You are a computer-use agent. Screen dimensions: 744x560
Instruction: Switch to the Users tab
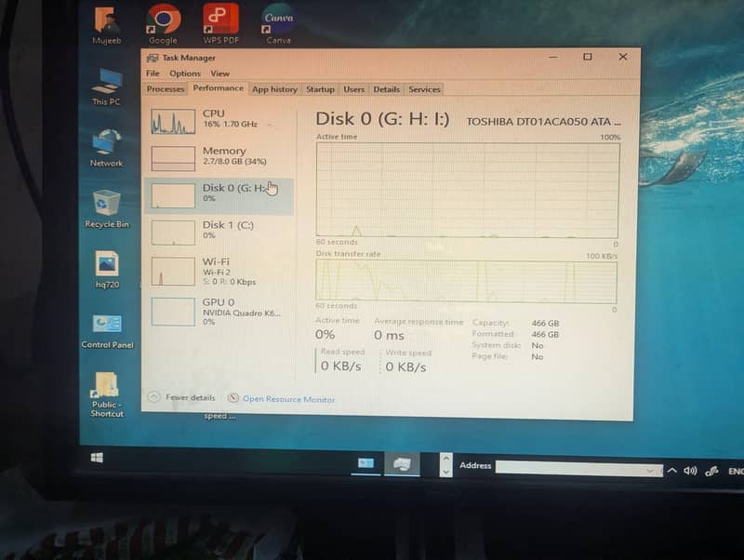[353, 89]
